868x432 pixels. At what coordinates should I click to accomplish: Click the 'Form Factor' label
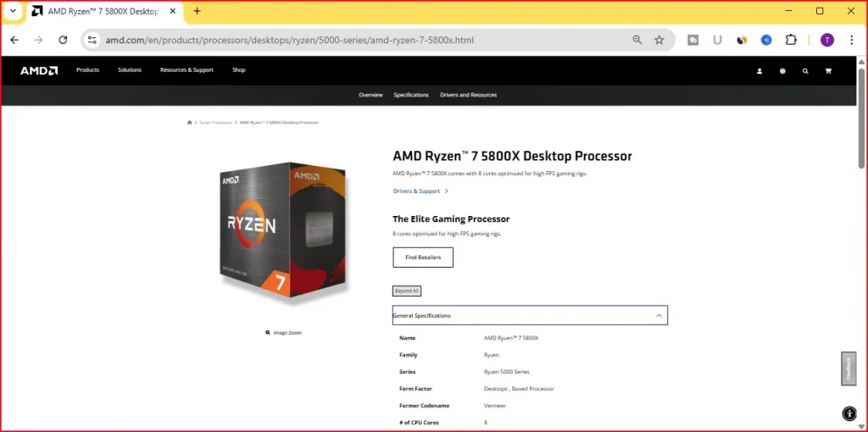(x=415, y=389)
